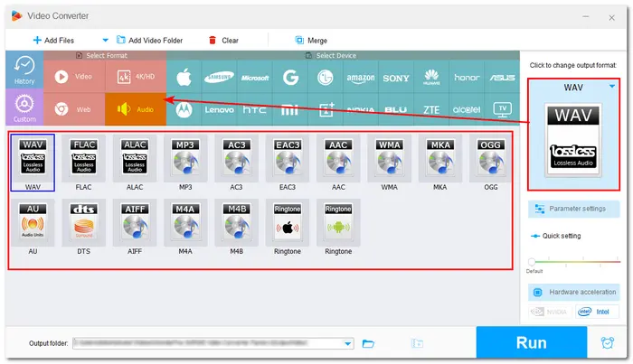Image resolution: width=633 pixels, height=364 pixels.
Task: Open the output folder path dropdown
Action: [x=348, y=343]
